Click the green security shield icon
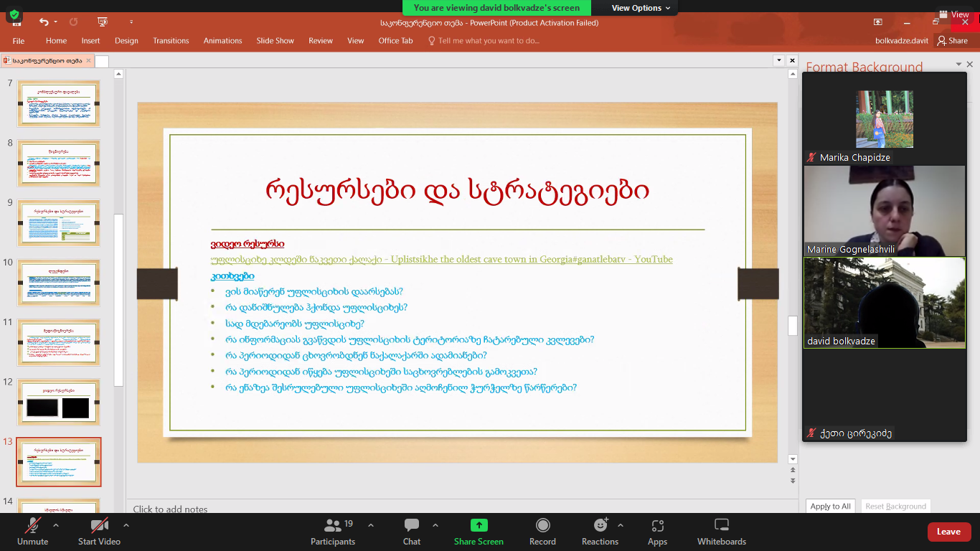Image resolution: width=980 pixels, height=551 pixels. [x=14, y=14]
